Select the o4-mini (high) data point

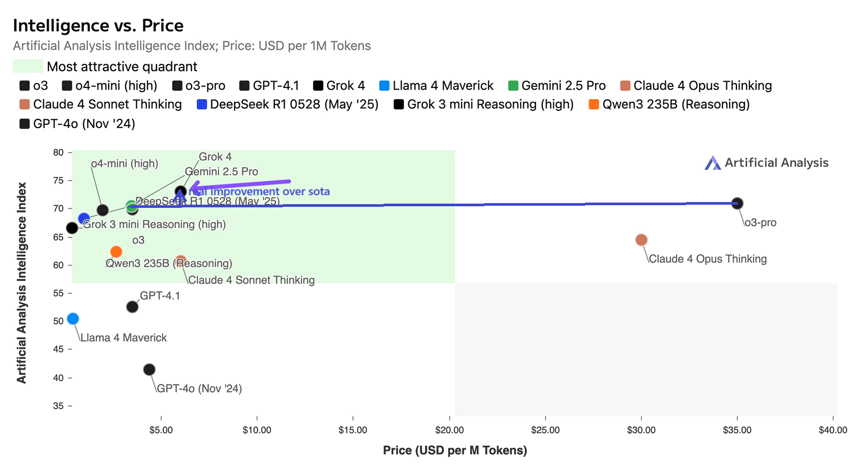coord(103,211)
